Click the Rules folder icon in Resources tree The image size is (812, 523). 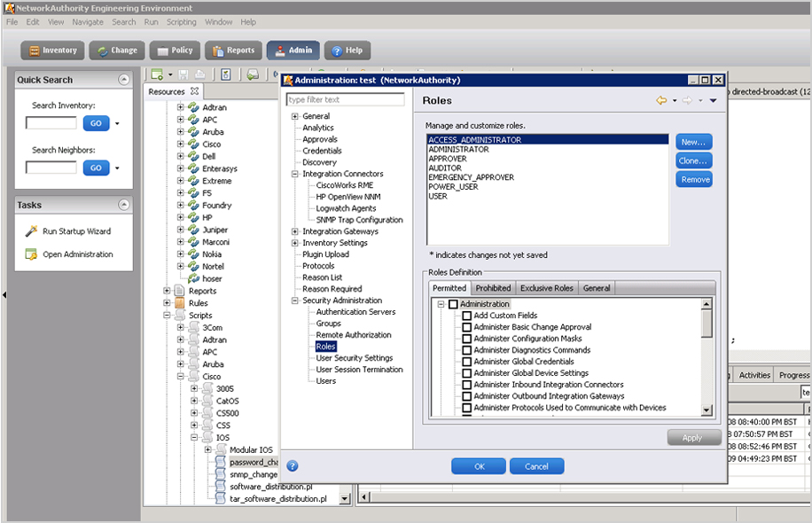pos(180,303)
